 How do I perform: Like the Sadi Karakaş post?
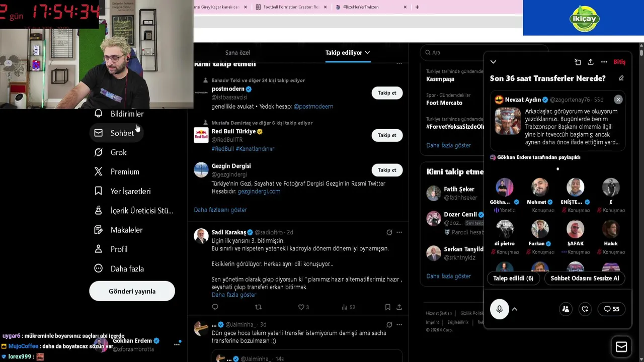point(301,307)
